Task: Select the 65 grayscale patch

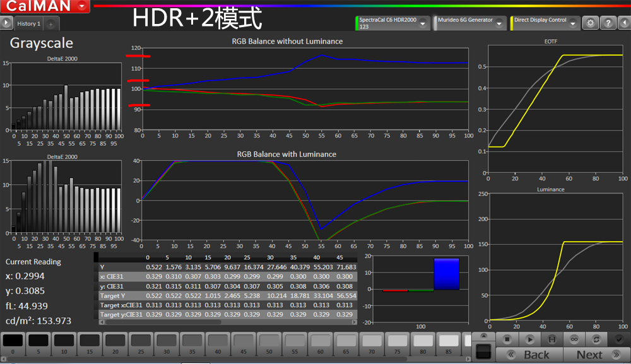Action: pos(346,344)
